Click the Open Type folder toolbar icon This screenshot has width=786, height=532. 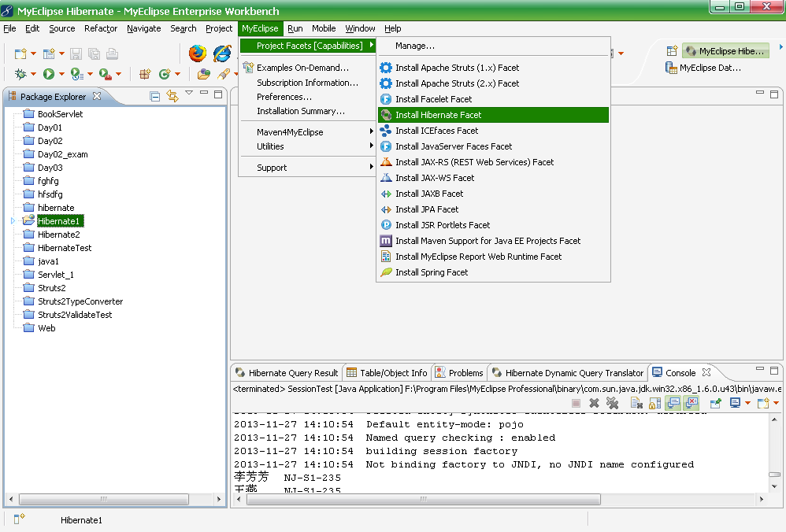(x=203, y=74)
